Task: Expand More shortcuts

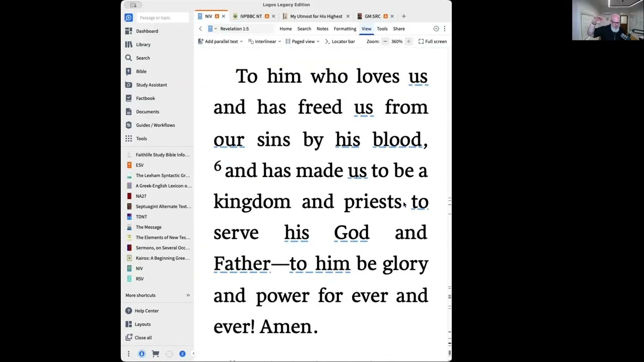Action: point(157,295)
